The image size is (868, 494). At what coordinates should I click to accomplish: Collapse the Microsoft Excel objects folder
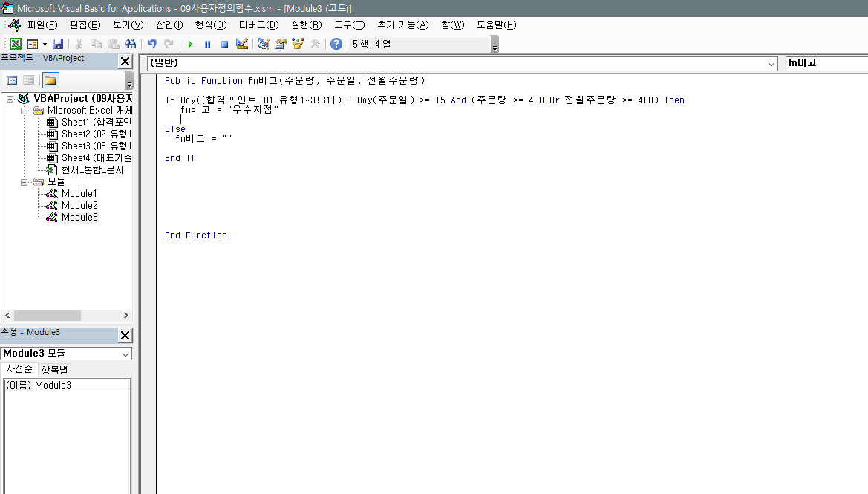coord(25,111)
